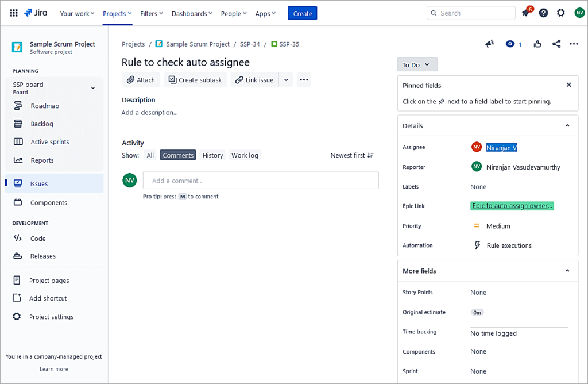Open the dropdown arrow beside Link issue
This screenshot has height=384, width=588.
(x=285, y=79)
